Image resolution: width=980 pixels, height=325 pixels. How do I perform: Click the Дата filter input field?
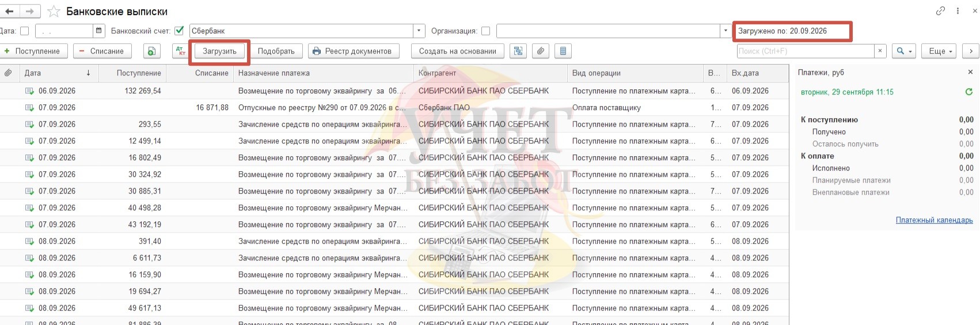pos(64,31)
